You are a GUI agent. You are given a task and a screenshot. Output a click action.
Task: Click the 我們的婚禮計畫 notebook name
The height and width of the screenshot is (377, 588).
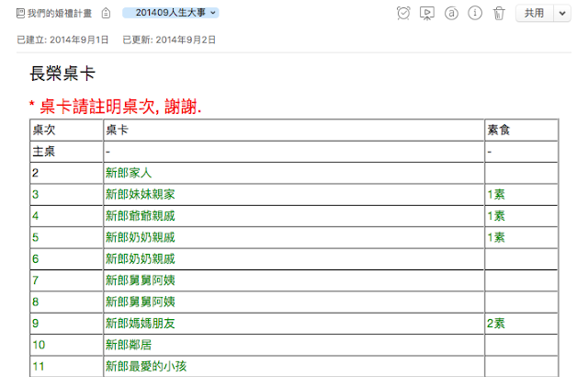60,14
